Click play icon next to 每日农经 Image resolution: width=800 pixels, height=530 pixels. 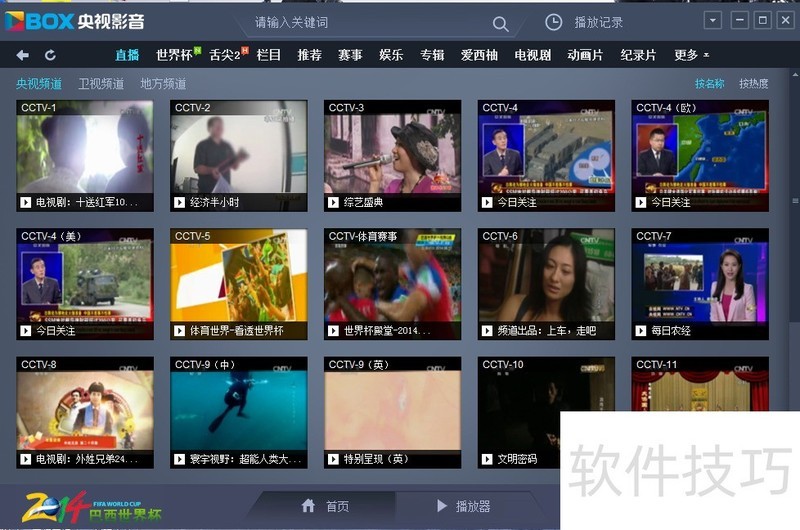pos(641,331)
